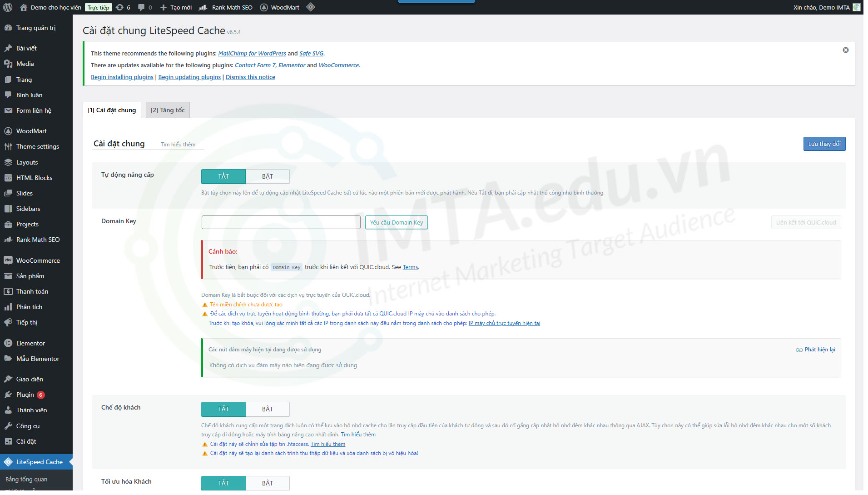The height and width of the screenshot is (495, 868).
Task: Click the WooCommerce logo icon in sidebar
Action: click(x=8, y=260)
